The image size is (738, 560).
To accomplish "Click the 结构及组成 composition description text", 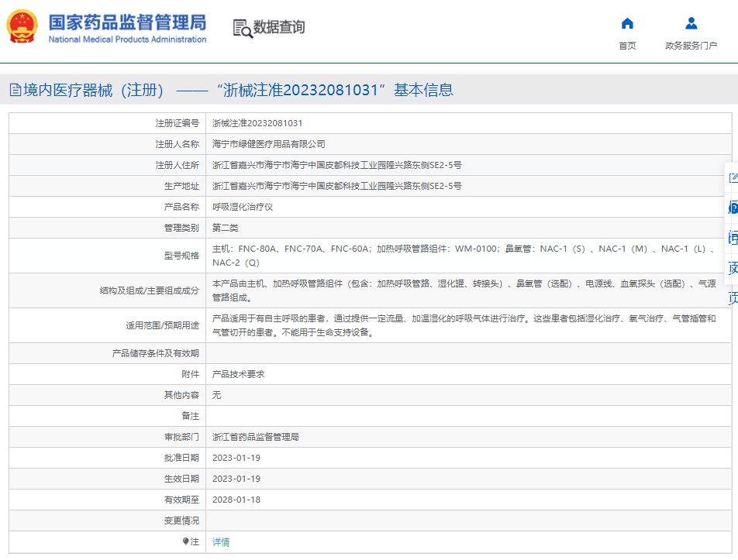I will (x=464, y=290).
